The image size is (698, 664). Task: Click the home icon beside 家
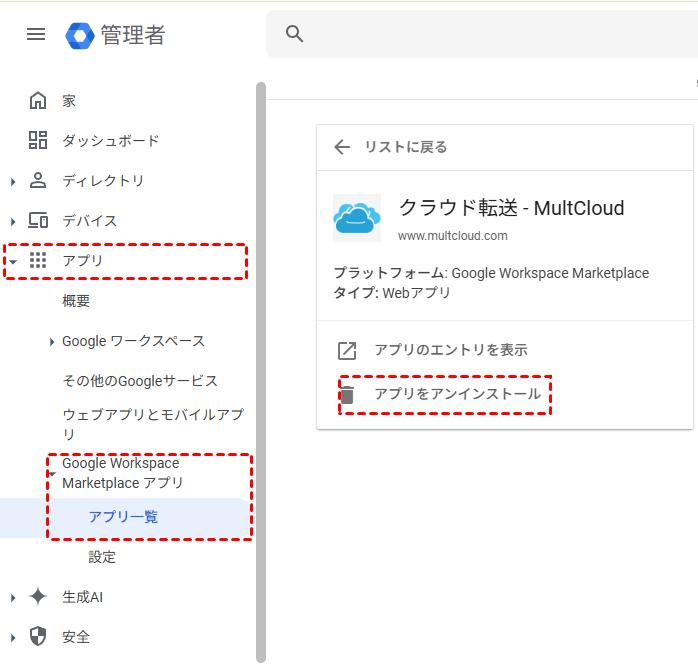pos(38,101)
